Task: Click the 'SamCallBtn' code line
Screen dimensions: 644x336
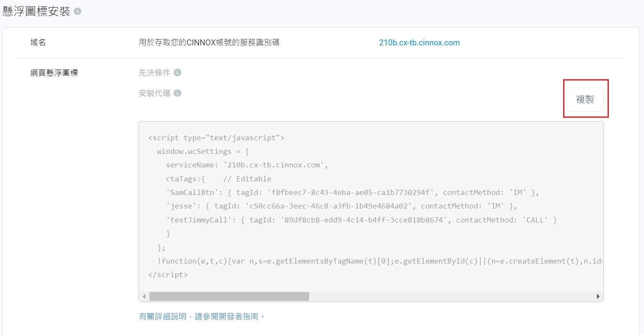Action: 352,192
